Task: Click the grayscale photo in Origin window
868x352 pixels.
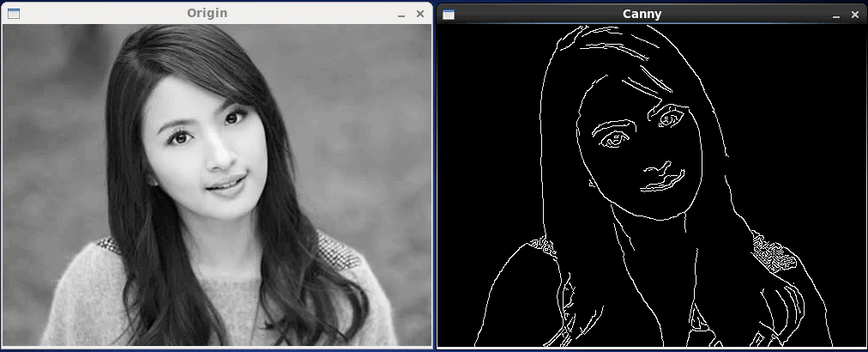Action: pos(216,185)
